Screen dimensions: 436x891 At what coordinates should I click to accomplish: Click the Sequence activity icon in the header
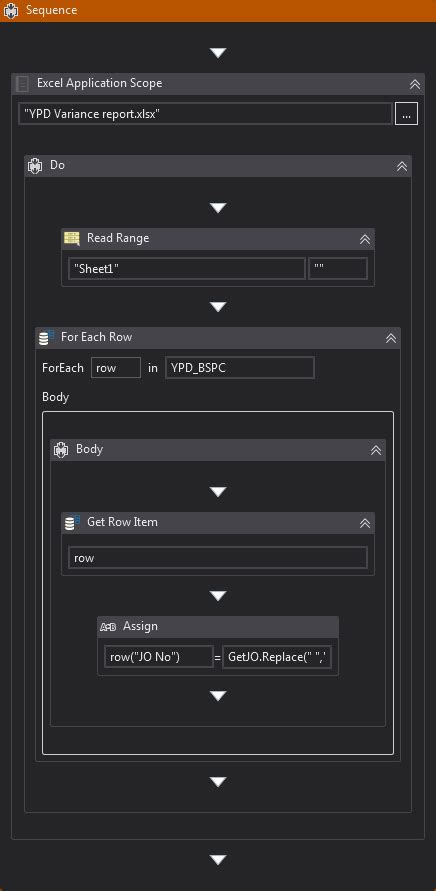pos(10,11)
